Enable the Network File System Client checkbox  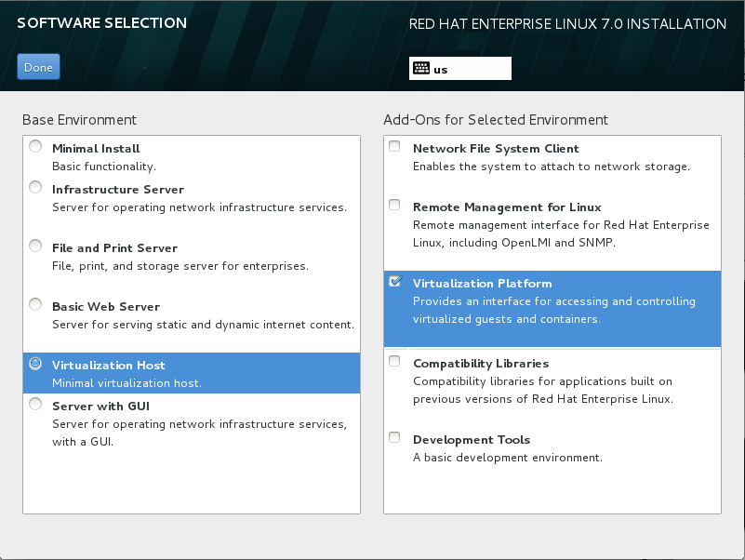point(395,147)
